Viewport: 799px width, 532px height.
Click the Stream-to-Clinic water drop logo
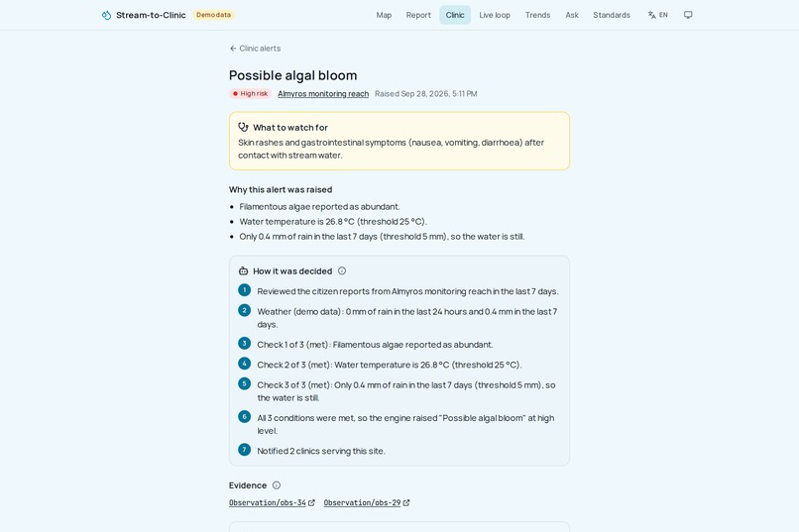[x=106, y=15]
